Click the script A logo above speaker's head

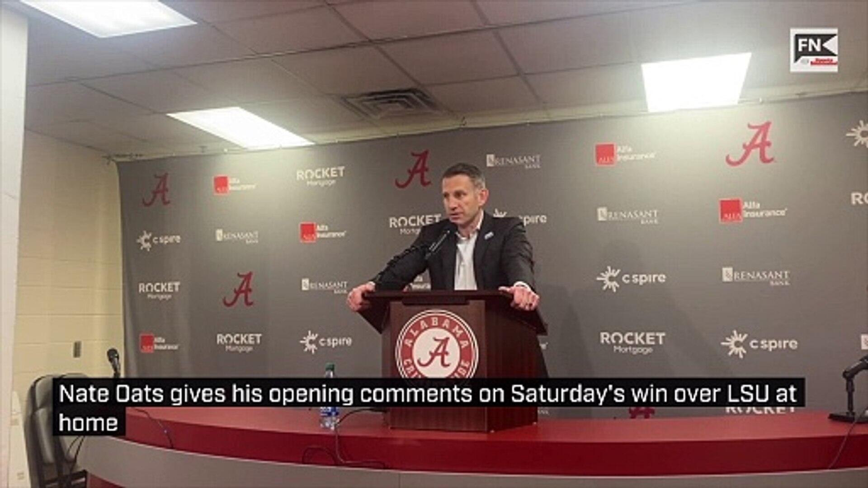point(413,170)
